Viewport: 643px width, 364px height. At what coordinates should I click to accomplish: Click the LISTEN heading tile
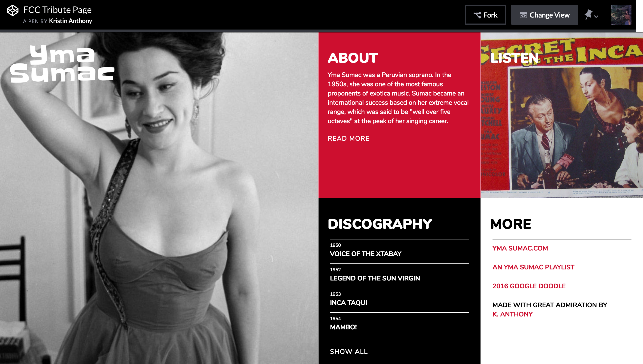pos(514,58)
